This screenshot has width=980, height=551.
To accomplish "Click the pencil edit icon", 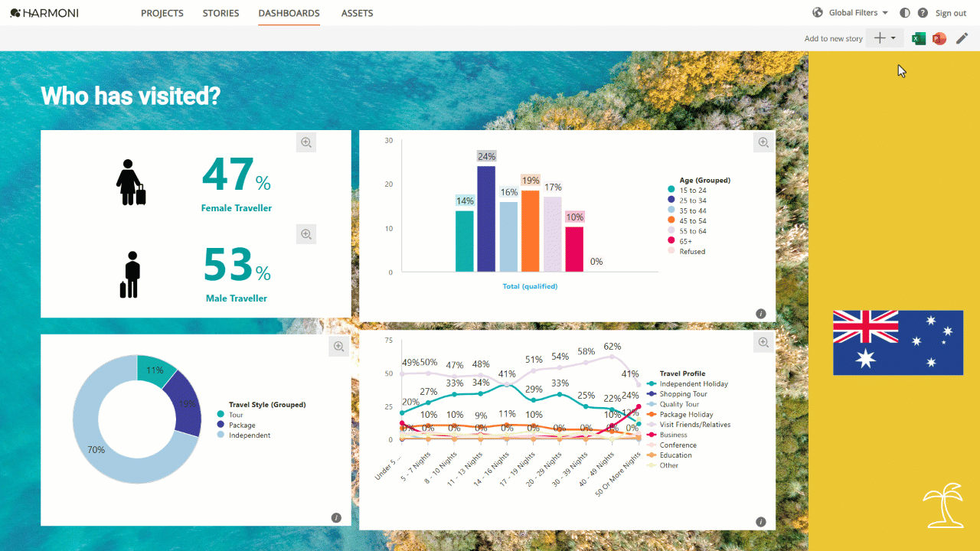I will [962, 38].
